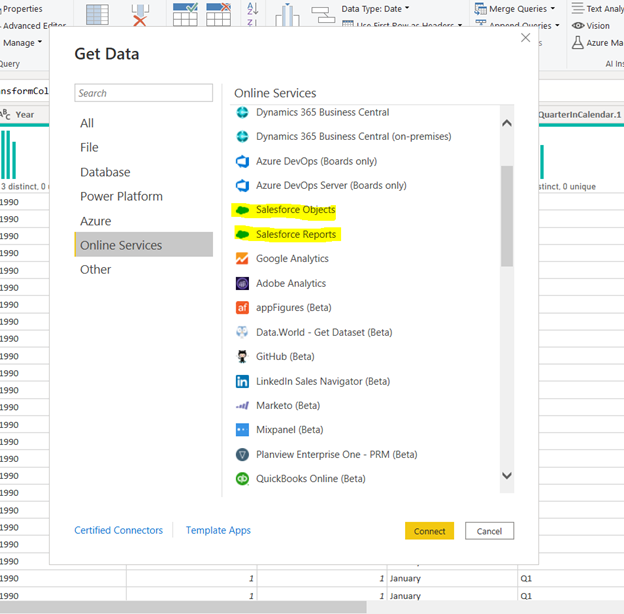Click the Azure DevOps (Boards only) icon
The image size is (624, 614).
click(241, 161)
